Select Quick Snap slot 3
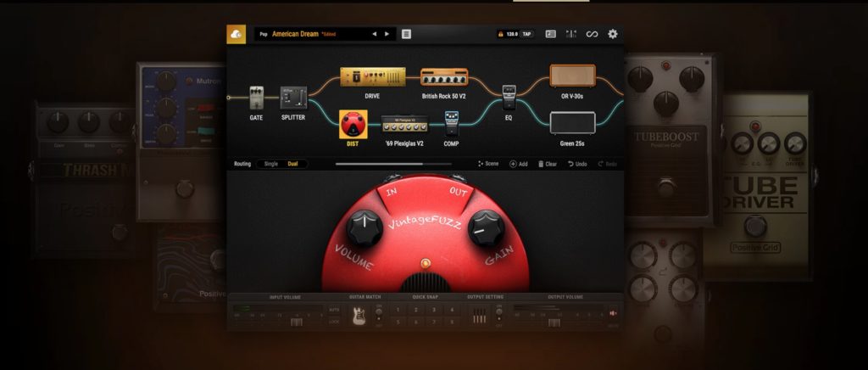The height and width of the screenshot is (370, 868). 434,310
